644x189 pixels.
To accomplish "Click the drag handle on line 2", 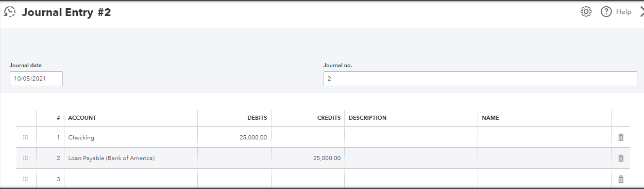I will (x=26, y=158).
